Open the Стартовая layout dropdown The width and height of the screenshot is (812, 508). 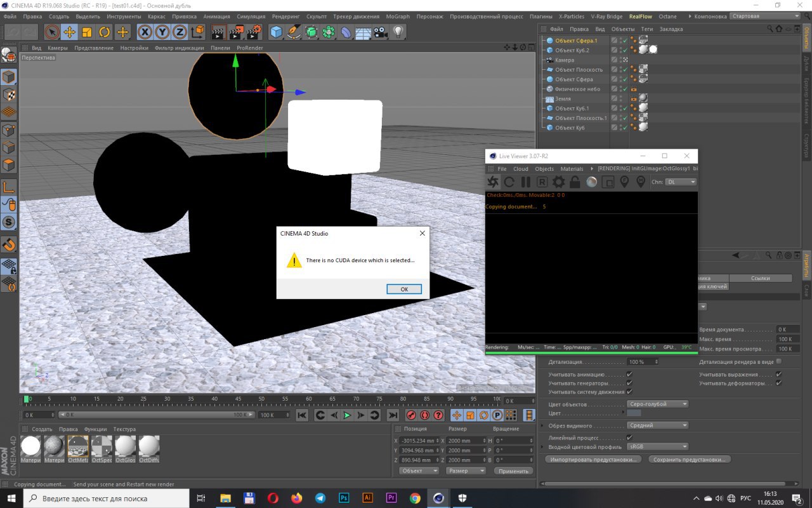[764, 16]
